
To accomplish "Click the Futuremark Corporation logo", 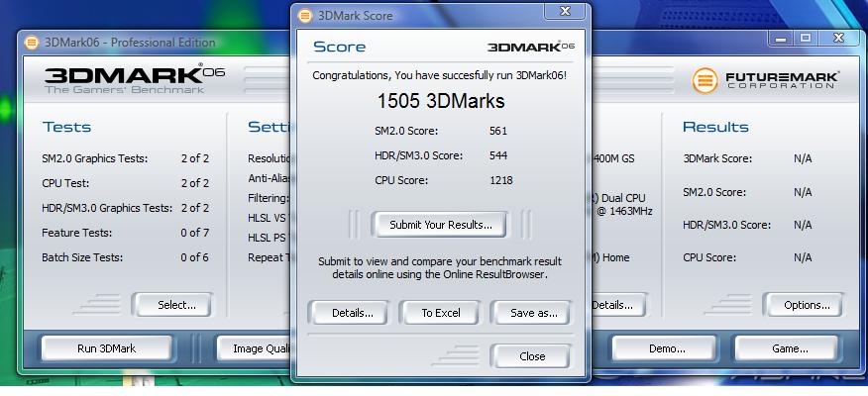I will [766, 81].
